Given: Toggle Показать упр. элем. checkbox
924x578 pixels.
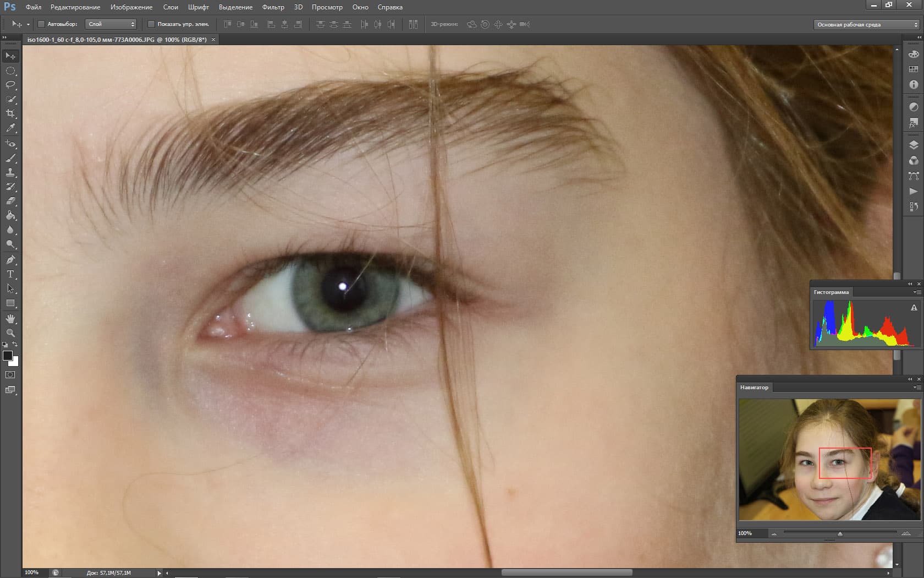Looking at the screenshot, I should [x=151, y=24].
